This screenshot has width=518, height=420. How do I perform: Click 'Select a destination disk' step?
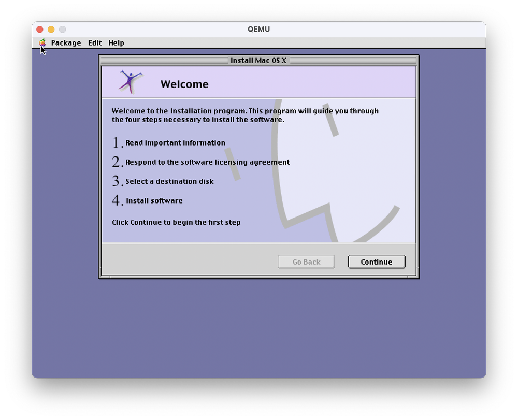click(x=169, y=181)
